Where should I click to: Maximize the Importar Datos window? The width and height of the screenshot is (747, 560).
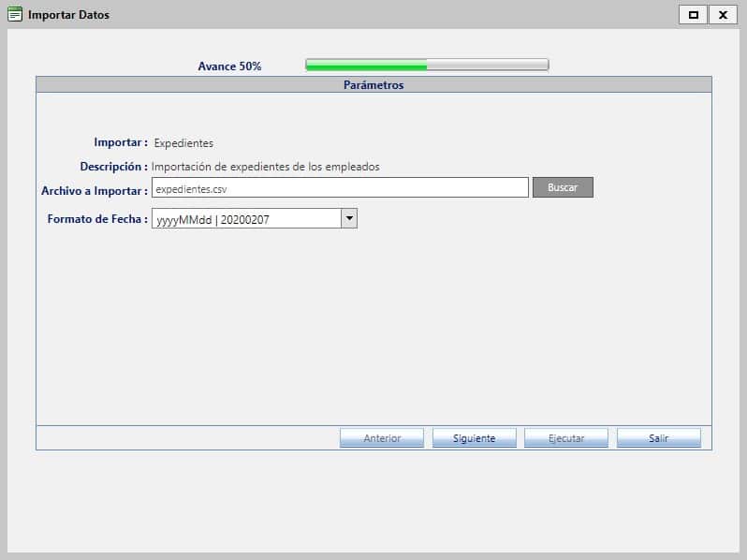pos(693,15)
